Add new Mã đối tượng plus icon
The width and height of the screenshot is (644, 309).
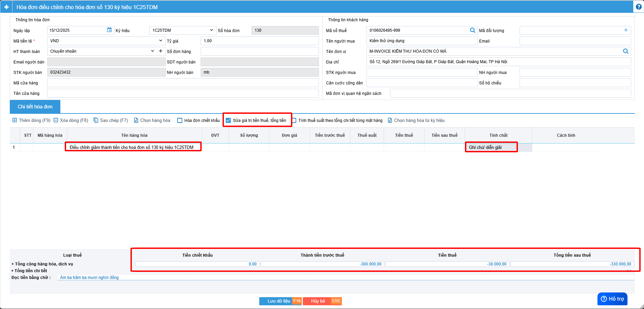[x=626, y=30]
